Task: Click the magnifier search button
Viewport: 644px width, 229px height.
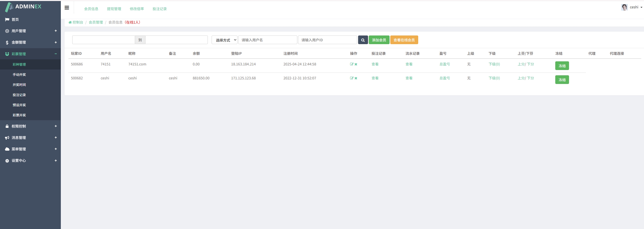Action: pos(363,40)
